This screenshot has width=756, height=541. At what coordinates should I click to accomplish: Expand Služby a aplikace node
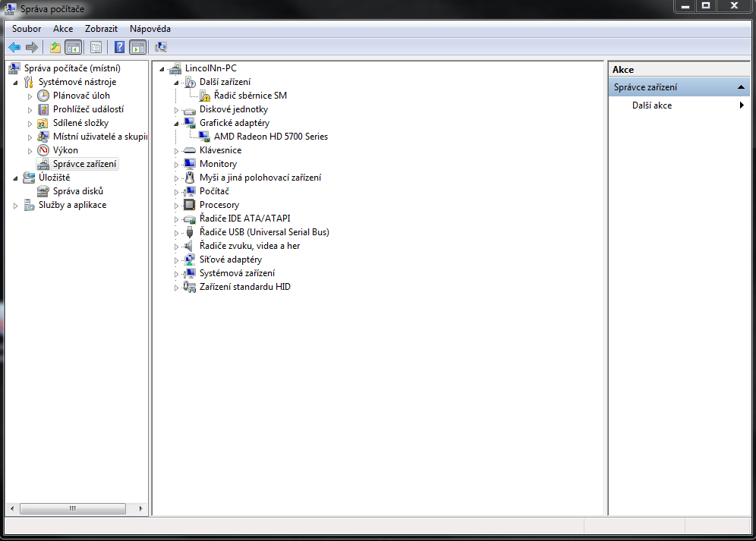coord(16,206)
